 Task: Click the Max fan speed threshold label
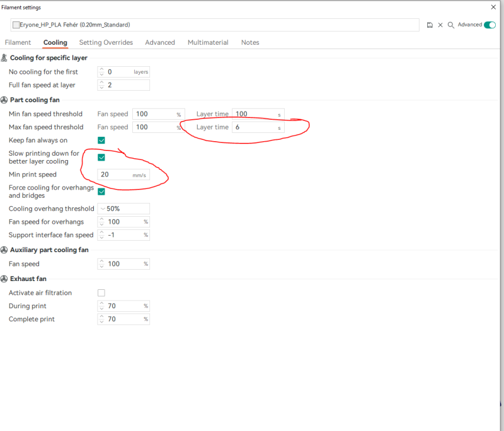coord(46,127)
